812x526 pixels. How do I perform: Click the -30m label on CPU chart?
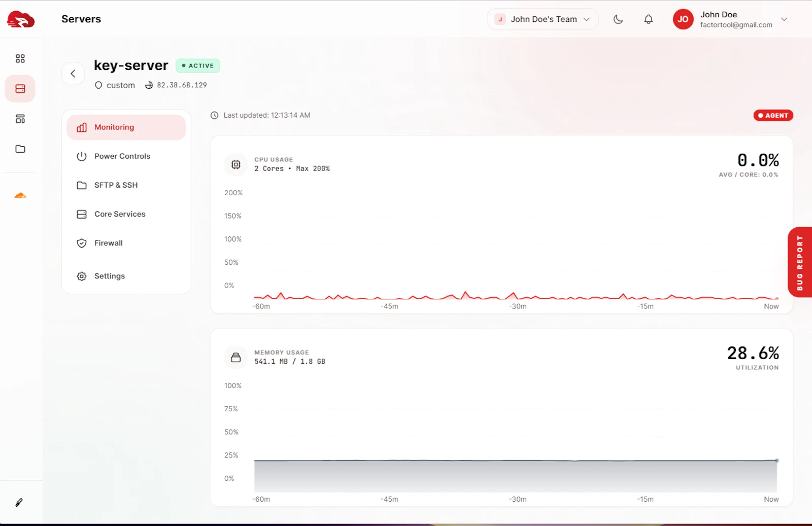pos(518,306)
